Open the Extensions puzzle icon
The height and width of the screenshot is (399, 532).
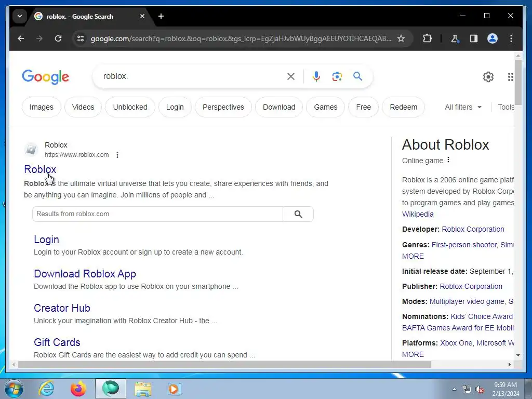pos(427,38)
